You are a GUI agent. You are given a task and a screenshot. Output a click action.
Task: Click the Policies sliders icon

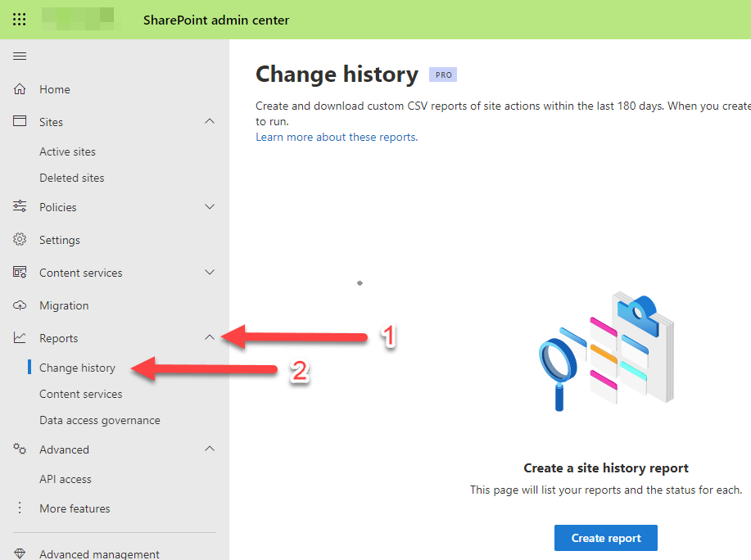point(20,206)
